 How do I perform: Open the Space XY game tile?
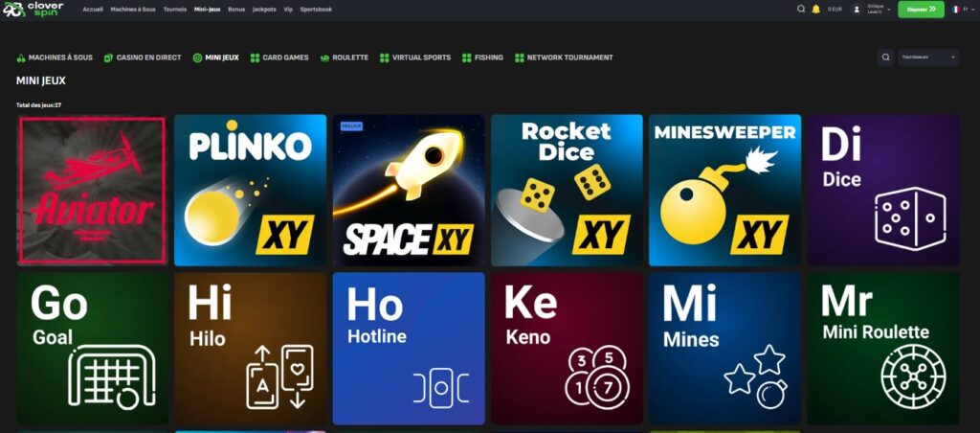(409, 191)
